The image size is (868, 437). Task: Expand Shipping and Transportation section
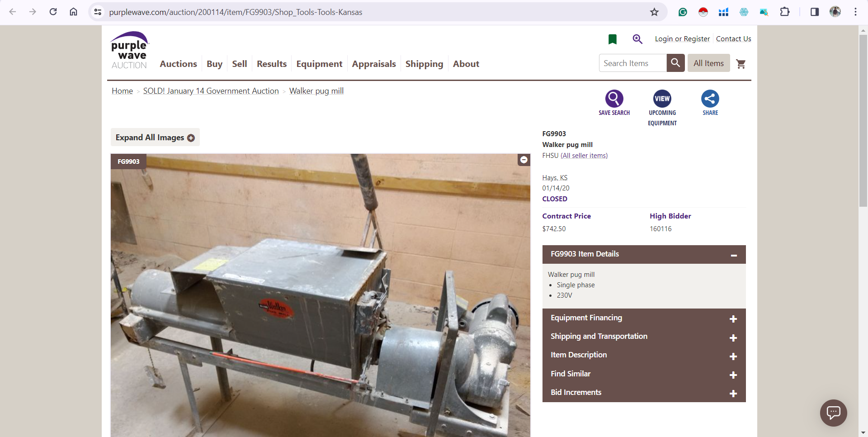[644, 337]
